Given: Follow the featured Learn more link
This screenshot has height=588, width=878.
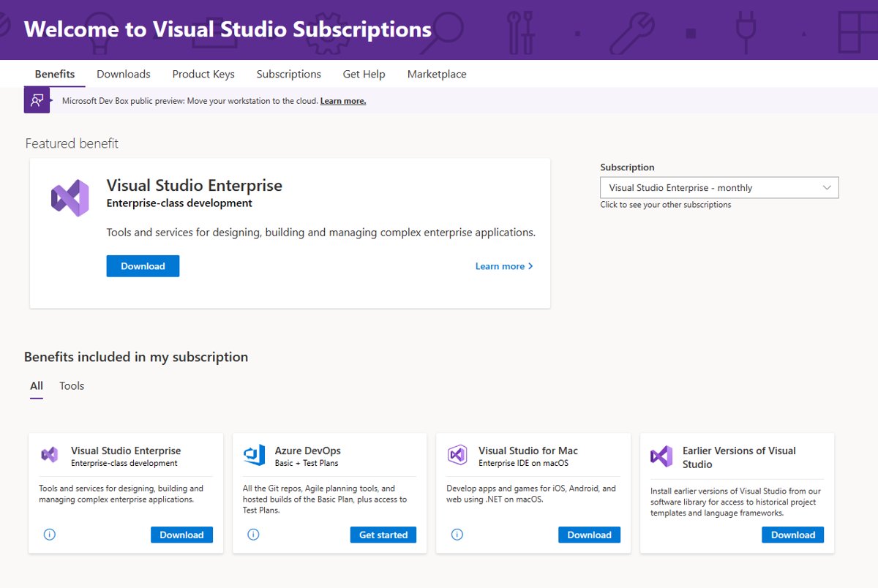Looking at the screenshot, I should (504, 266).
